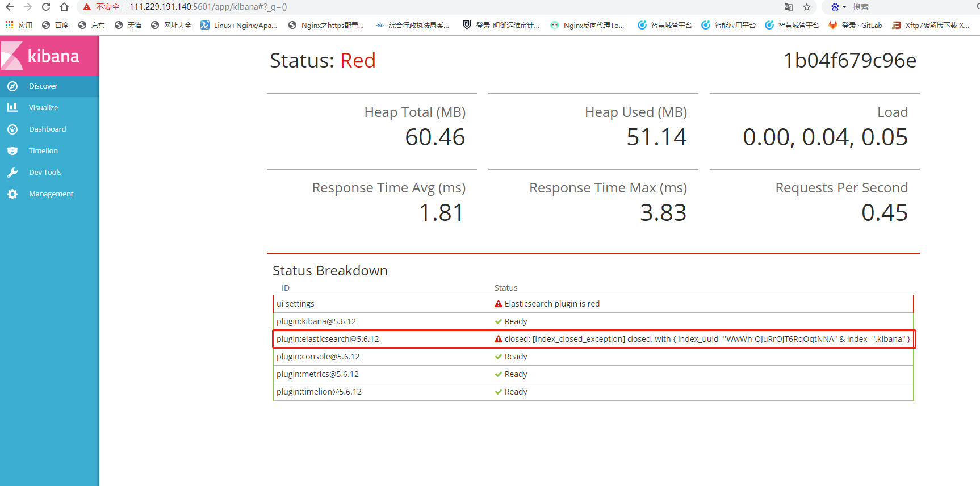Open 京东 bookmark
The height and width of the screenshot is (486, 980).
coord(91,25)
